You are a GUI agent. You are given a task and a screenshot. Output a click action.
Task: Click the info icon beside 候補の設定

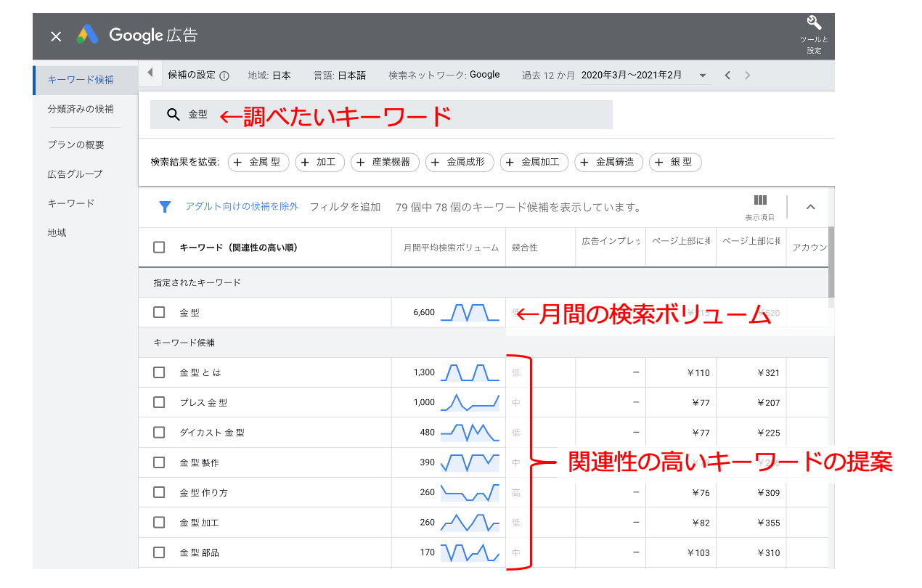click(224, 75)
